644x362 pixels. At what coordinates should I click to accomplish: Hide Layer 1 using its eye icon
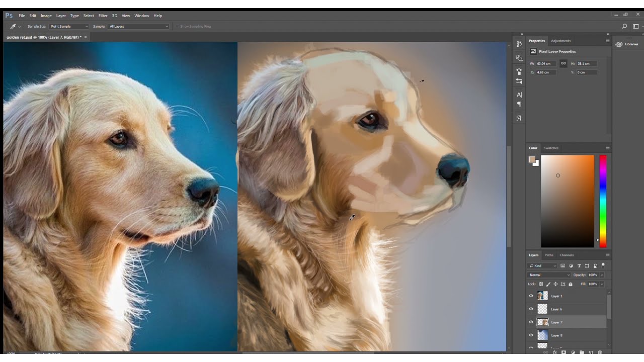pos(531,296)
